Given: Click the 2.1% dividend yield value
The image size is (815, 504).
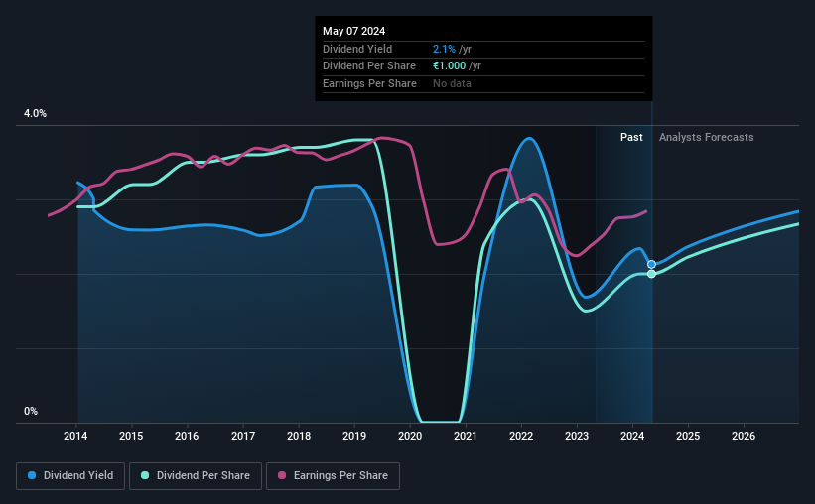Looking at the screenshot, I should point(444,49).
